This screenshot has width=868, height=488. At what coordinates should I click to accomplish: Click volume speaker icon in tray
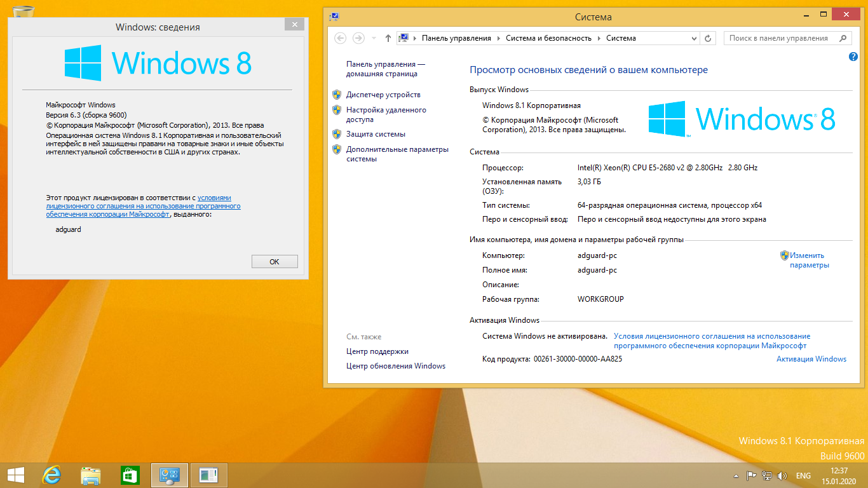point(782,476)
